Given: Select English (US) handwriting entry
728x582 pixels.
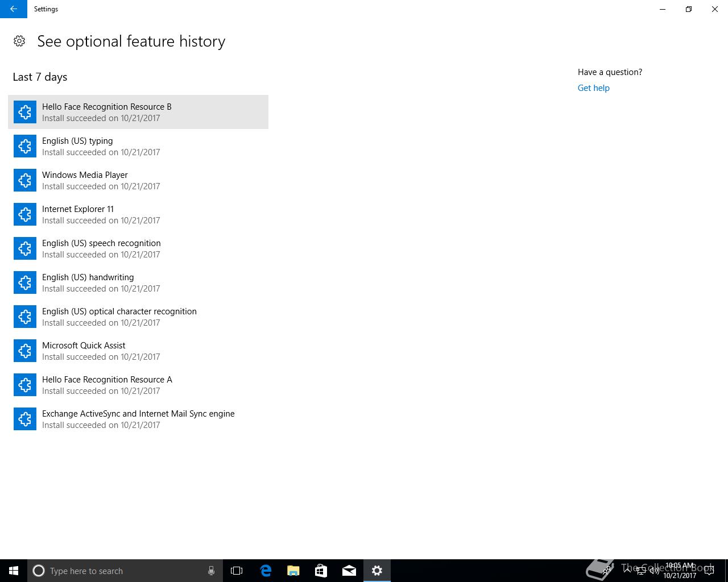Looking at the screenshot, I should point(138,282).
